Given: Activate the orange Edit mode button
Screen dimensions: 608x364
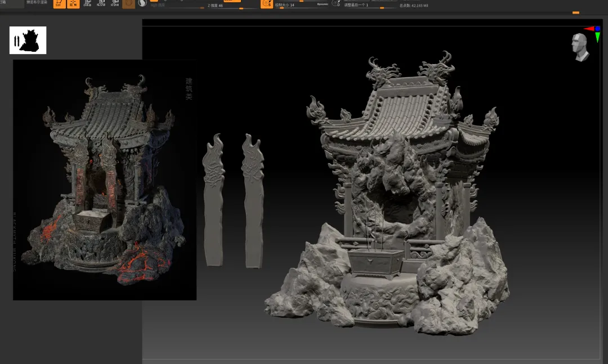Looking at the screenshot, I should coord(59,3).
